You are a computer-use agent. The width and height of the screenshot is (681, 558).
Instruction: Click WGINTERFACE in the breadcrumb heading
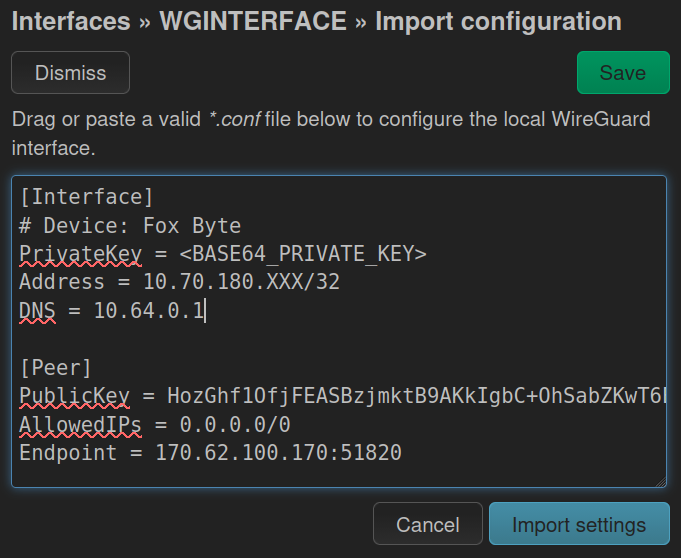pyautogui.click(x=253, y=22)
